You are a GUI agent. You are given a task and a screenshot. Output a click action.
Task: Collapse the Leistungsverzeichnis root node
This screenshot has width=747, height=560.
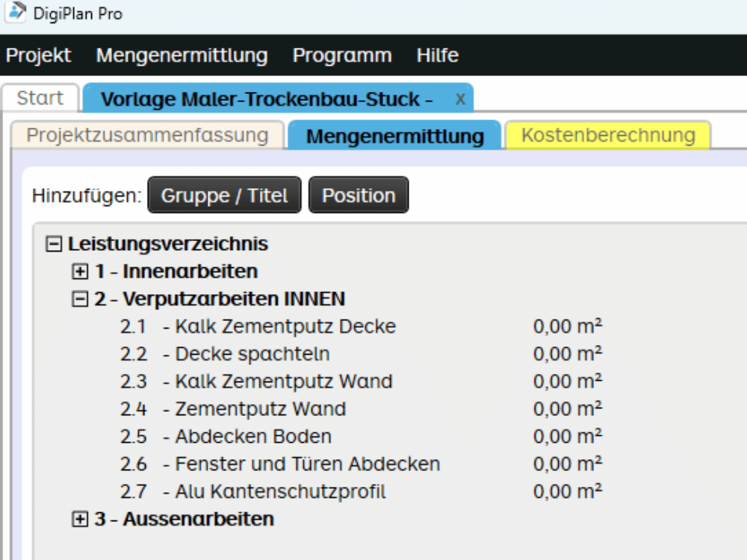pyautogui.click(x=53, y=243)
